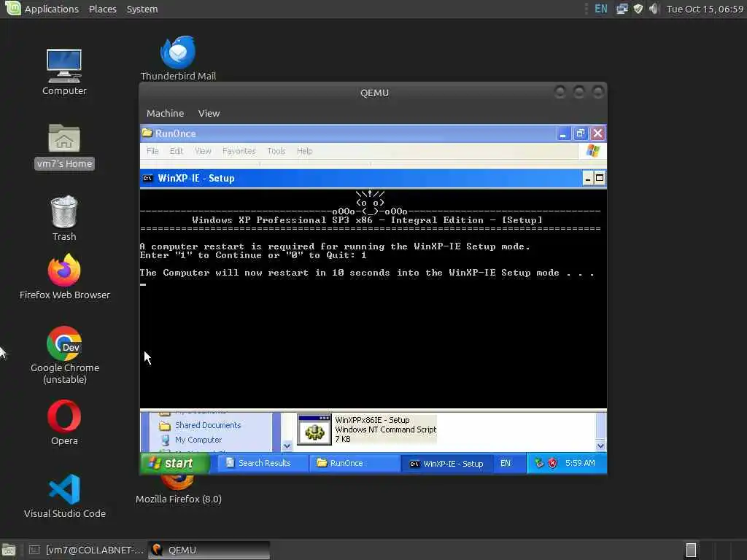
Task: Click the Linux Mint menu logo
Action: 12,8
